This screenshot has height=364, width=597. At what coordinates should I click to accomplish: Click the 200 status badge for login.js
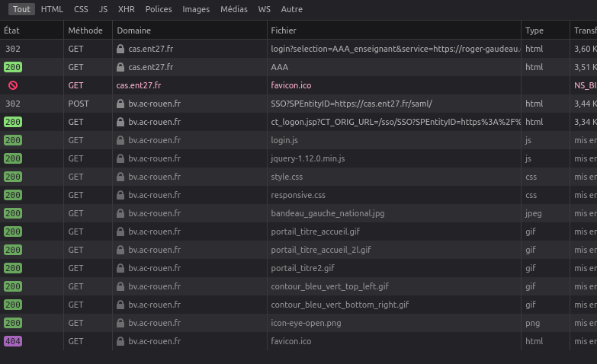(13, 140)
